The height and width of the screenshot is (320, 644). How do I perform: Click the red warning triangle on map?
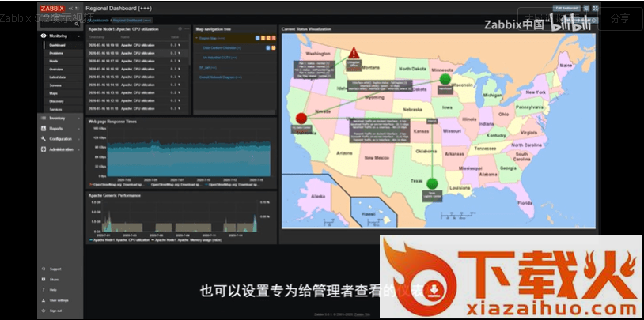tap(354, 54)
